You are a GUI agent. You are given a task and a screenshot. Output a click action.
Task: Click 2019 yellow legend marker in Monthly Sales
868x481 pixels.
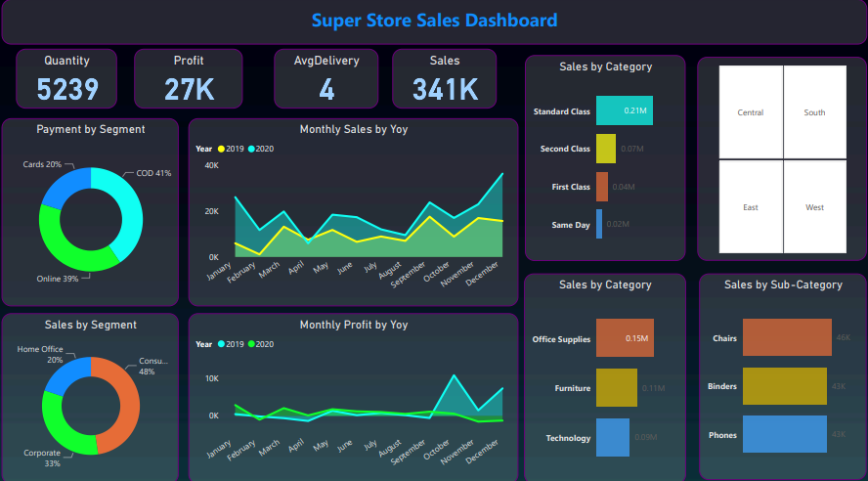pos(222,149)
